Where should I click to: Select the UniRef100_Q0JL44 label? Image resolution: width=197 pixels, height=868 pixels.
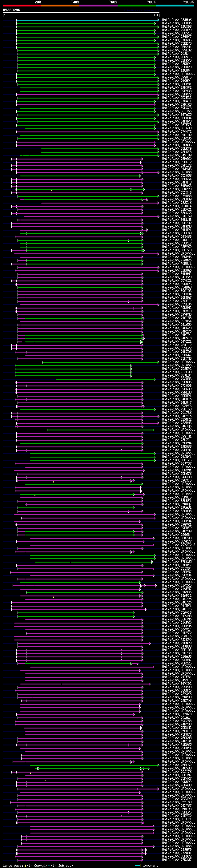point(176,54)
